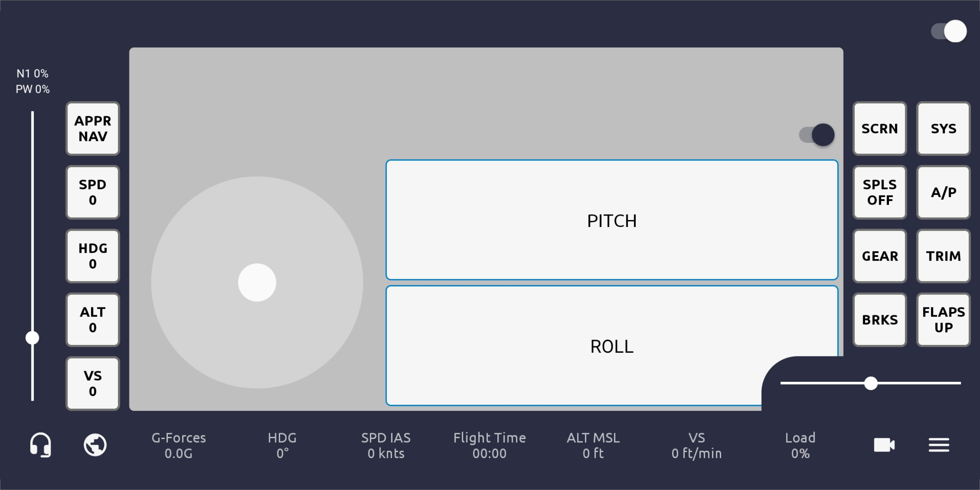Open the hamburger menu icon

point(939,445)
